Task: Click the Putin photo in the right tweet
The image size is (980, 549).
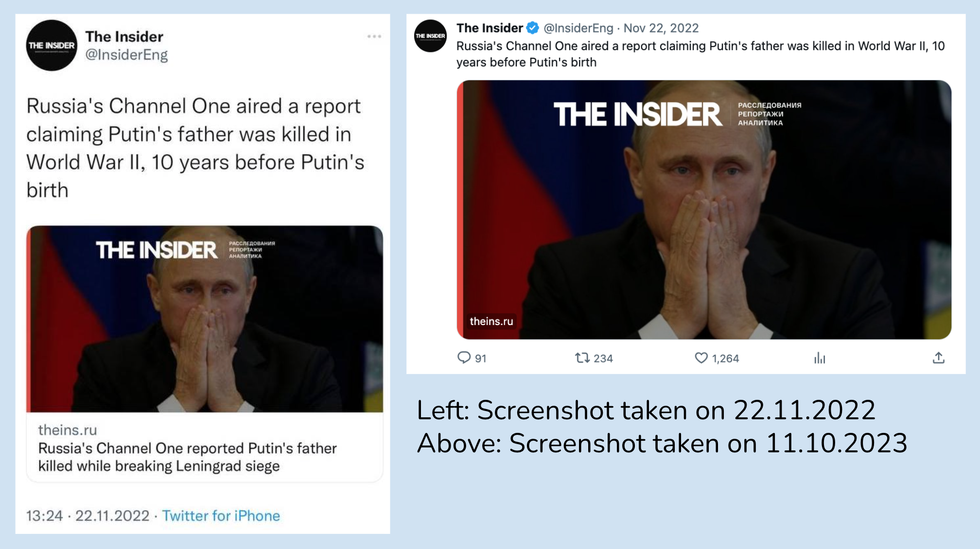Action: coord(704,209)
